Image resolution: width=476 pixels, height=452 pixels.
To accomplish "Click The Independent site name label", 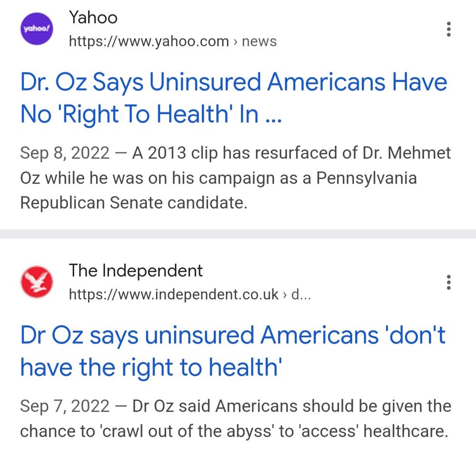I will (x=136, y=271).
